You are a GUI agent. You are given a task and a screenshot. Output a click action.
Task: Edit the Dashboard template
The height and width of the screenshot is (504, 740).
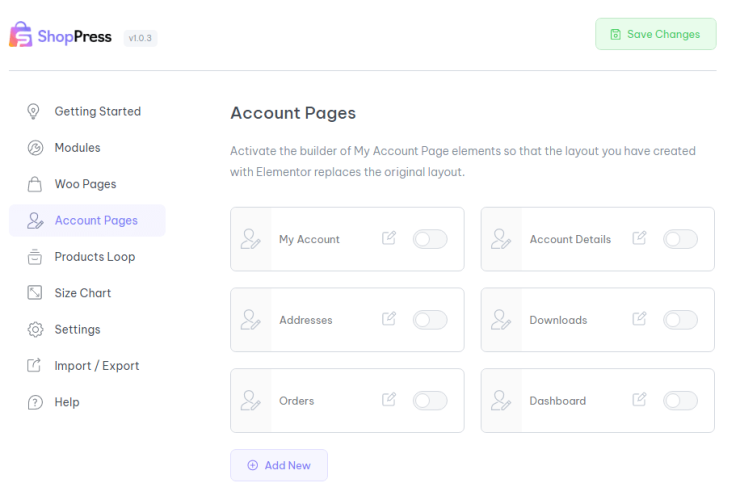pos(639,399)
